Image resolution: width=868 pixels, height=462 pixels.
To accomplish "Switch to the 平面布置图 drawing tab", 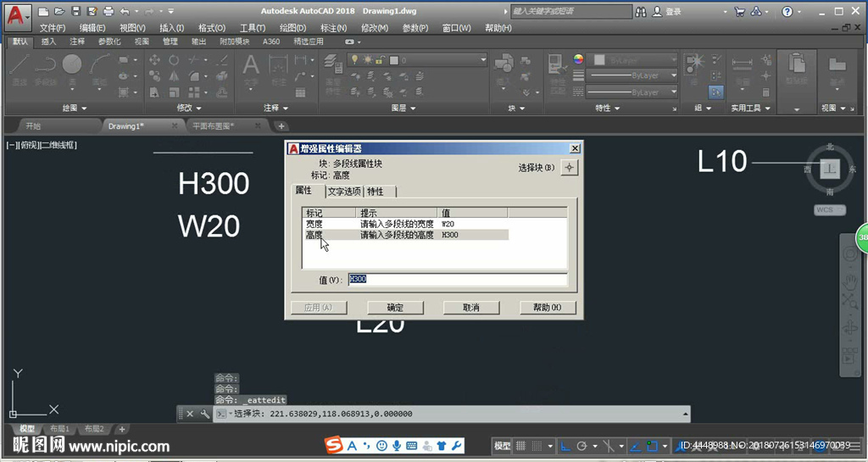I will (213, 126).
